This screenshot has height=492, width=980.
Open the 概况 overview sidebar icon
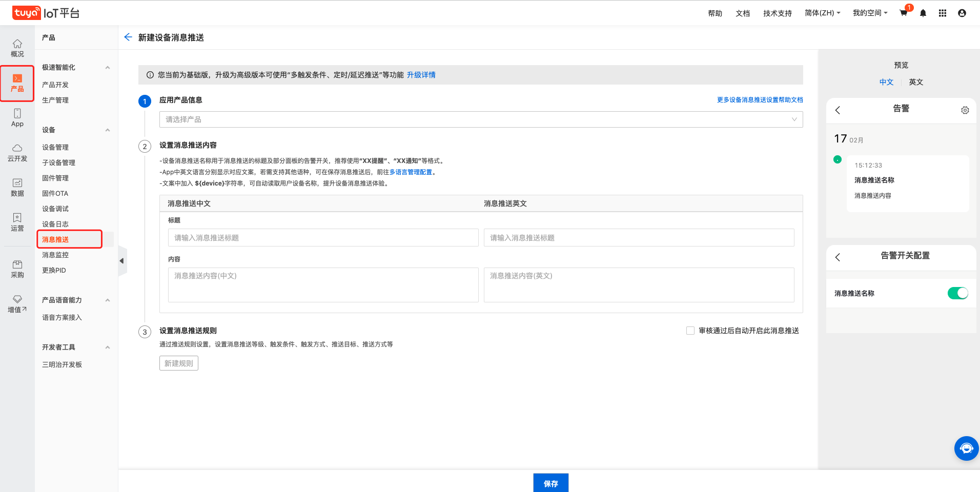(17, 48)
